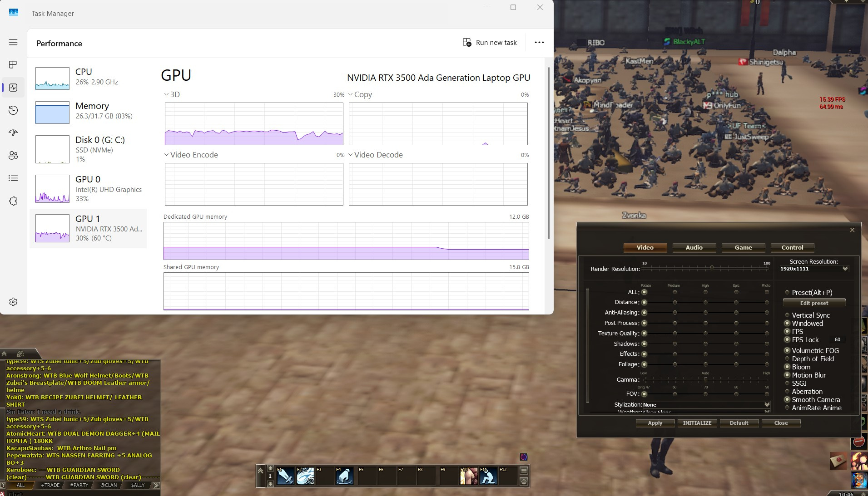
Task: Open Services puzzle-piece sidebar icon
Action: tap(13, 201)
